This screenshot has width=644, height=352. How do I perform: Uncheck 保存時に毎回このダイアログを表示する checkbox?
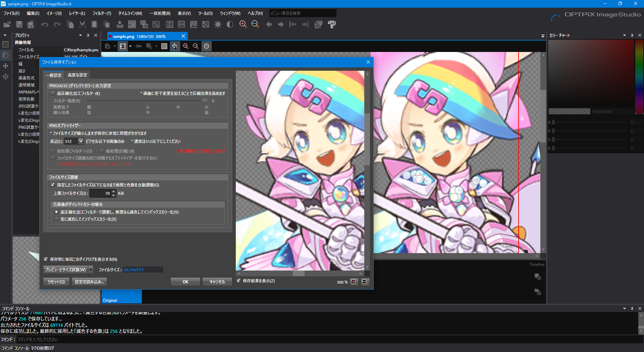coord(46,259)
